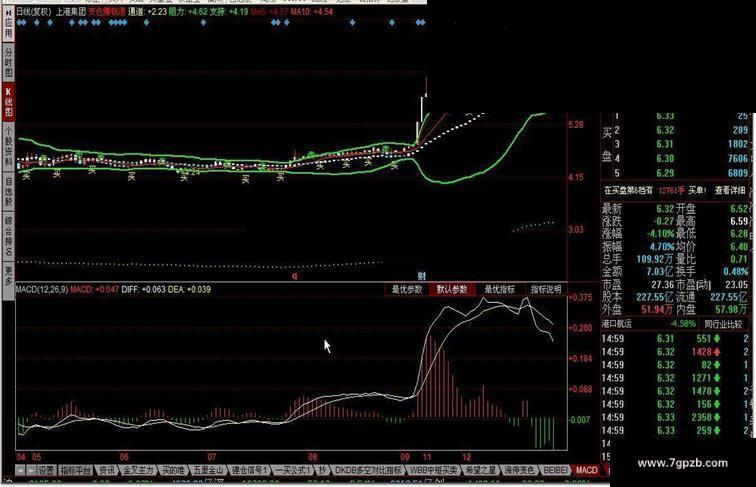Click buy order row 3 price 6.31
The image size is (756, 487).
coord(664,144)
